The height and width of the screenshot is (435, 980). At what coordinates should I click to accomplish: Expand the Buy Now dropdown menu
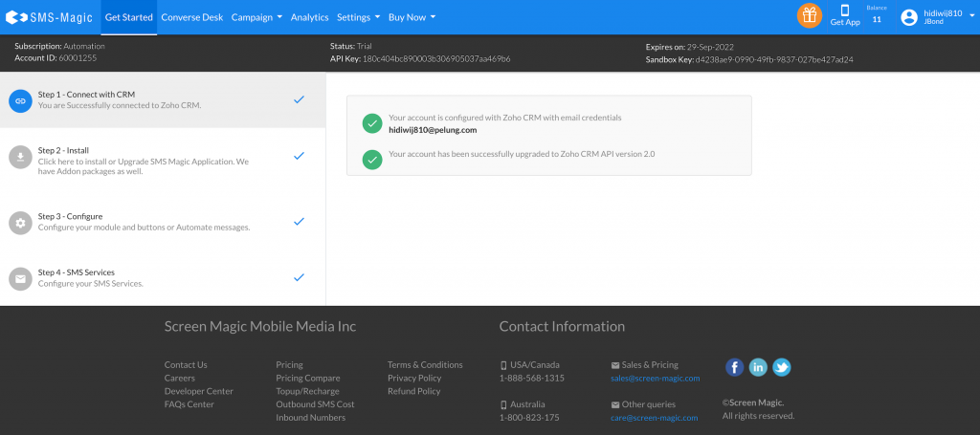click(x=412, y=17)
